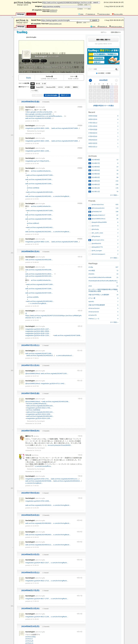
Task: Click avatar of ちらいむ retweet
Action: pyautogui.click(x=22, y=456)
